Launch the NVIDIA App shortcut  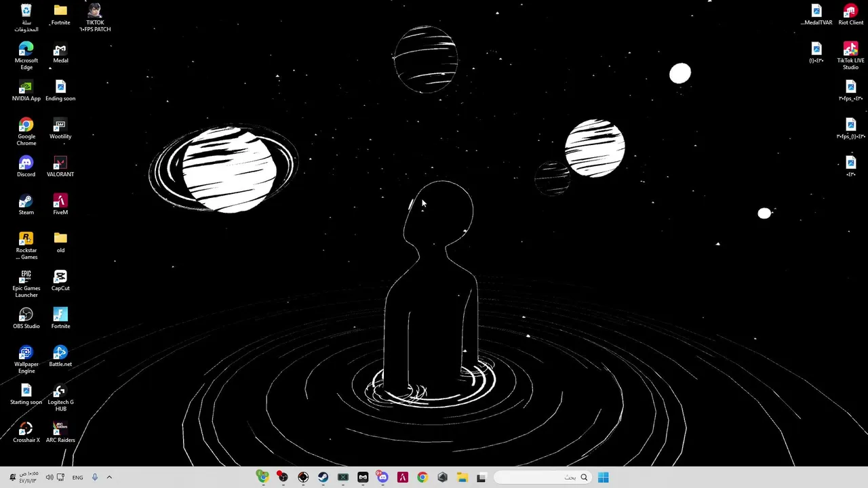coord(26,91)
